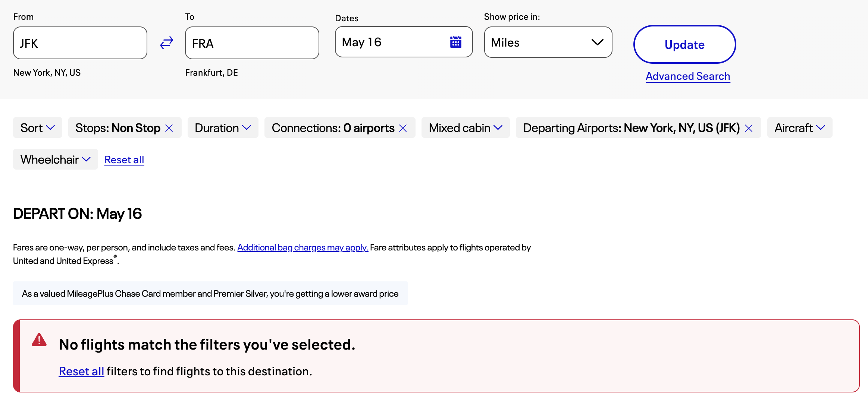Click the 'No flights match the filters' message

[x=207, y=344]
